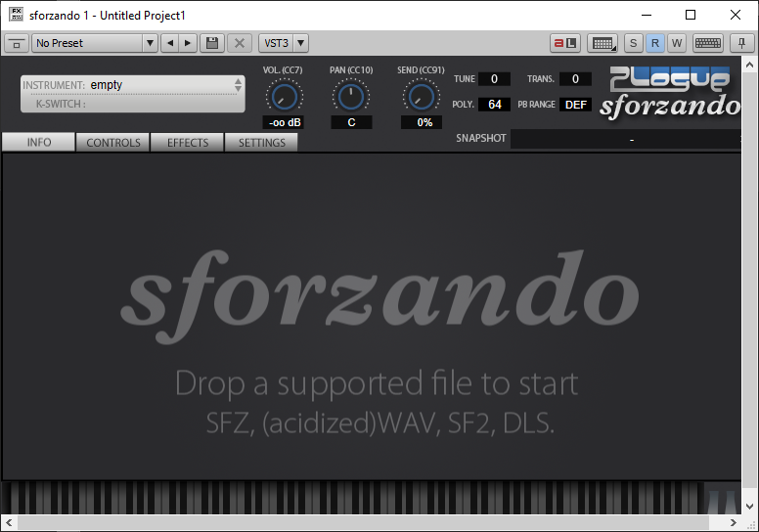
Task: Click the VOL. (CC7) knob
Action: coord(284,96)
